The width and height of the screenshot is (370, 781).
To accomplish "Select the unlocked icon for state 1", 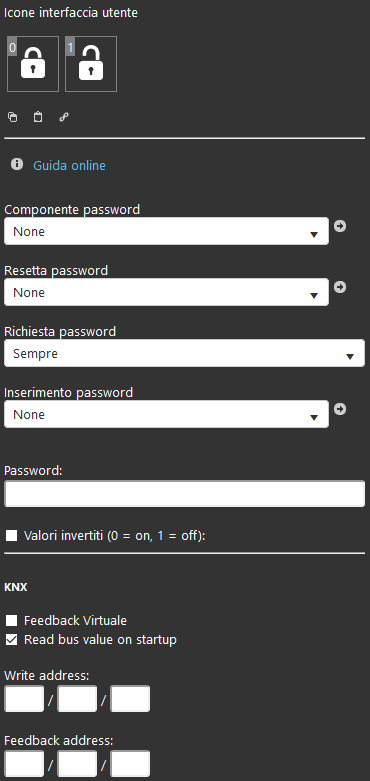I will 91,64.
